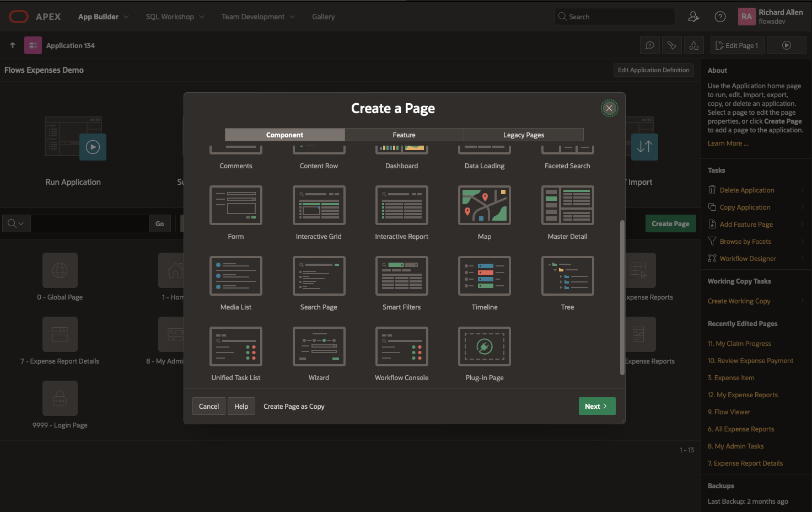Screen dimensions: 812x512
Task: Switch to the Component tab
Action: point(284,135)
